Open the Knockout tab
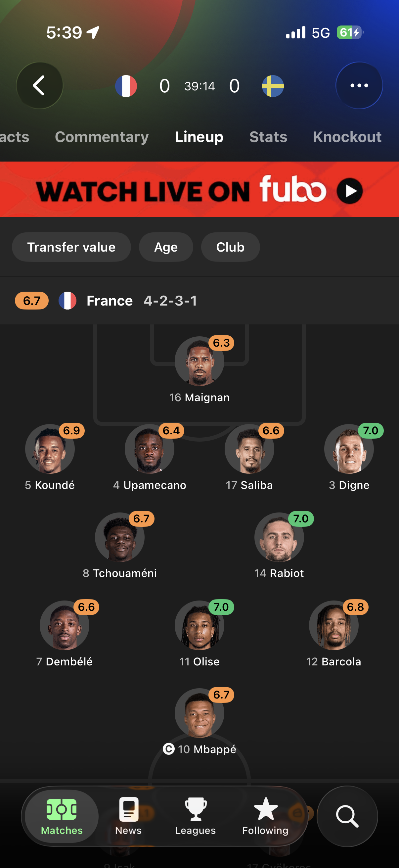The image size is (399, 868). click(x=347, y=137)
